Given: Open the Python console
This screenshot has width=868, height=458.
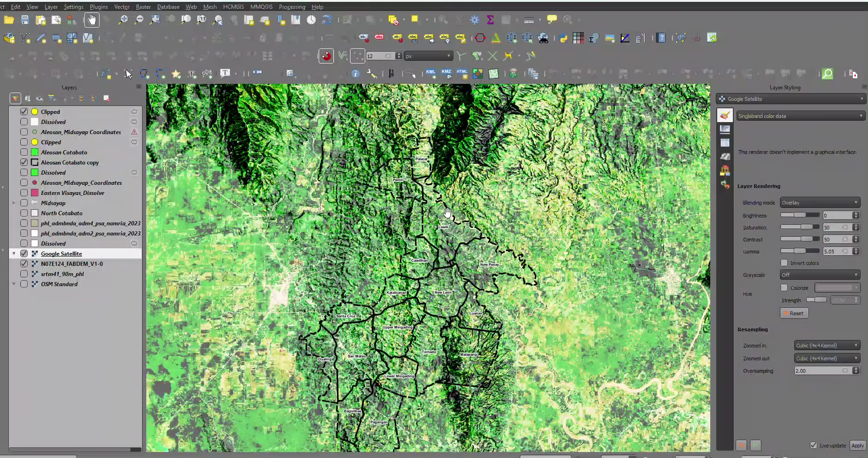Looking at the screenshot, I should [563, 38].
